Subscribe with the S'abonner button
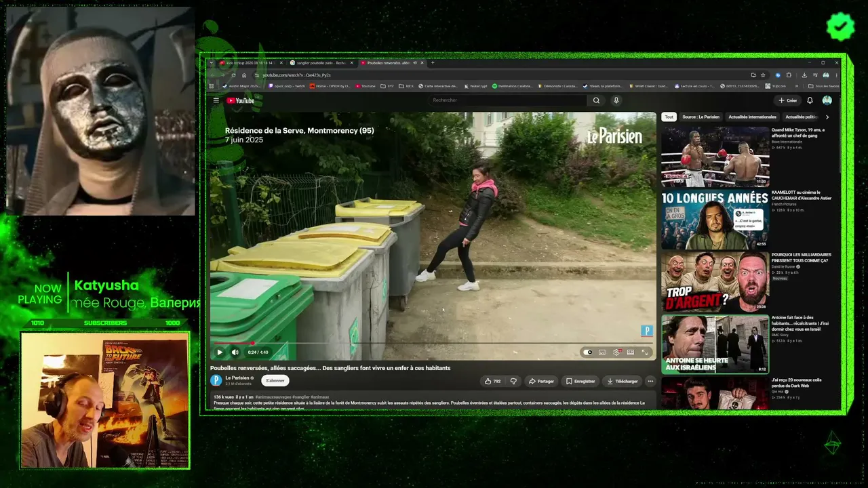This screenshot has width=868, height=488. (275, 381)
